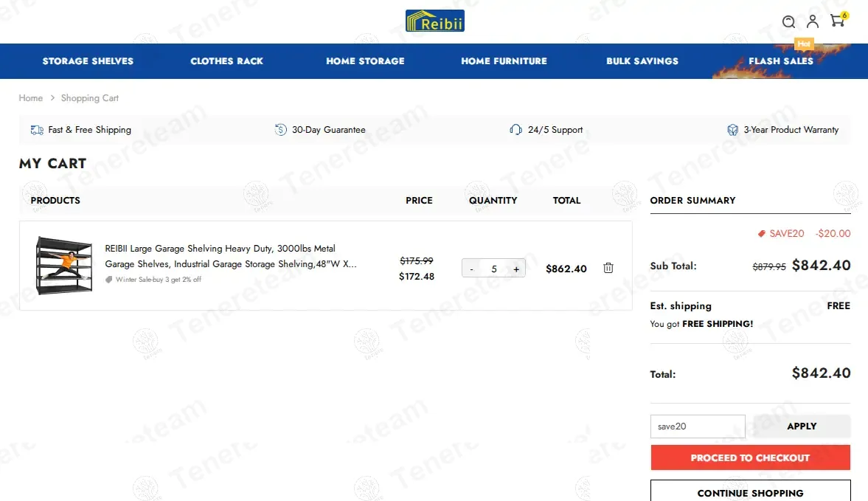Increase quantity with plus button
Image resolution: width=868 pixels, height=501 pixels.
tap(516, 269)
